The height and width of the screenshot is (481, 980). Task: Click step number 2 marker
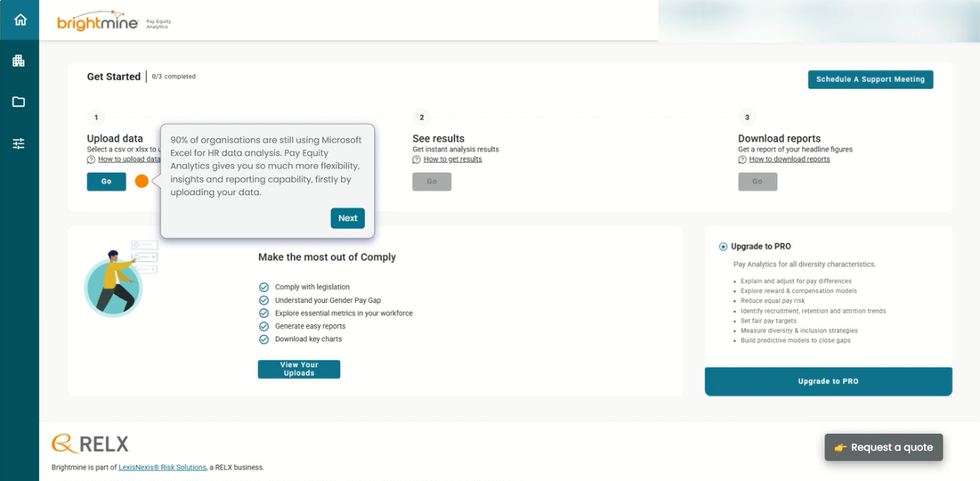pyautogui.click(x=422, y=117)
